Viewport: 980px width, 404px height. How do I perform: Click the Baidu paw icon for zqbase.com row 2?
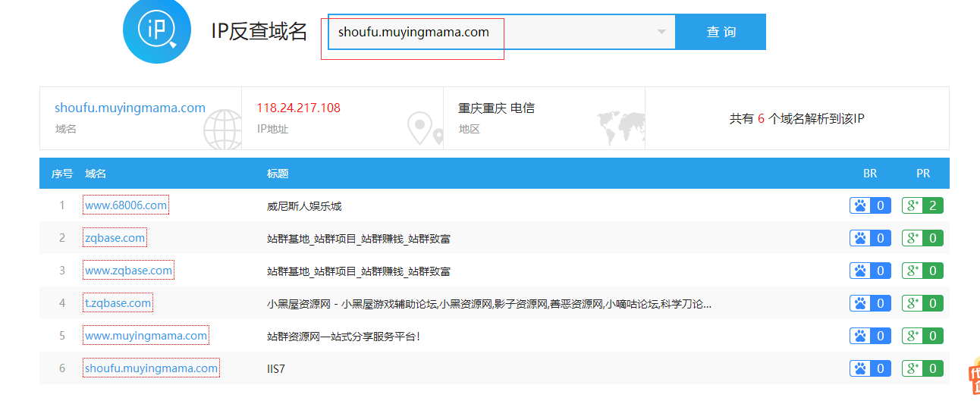860,238
